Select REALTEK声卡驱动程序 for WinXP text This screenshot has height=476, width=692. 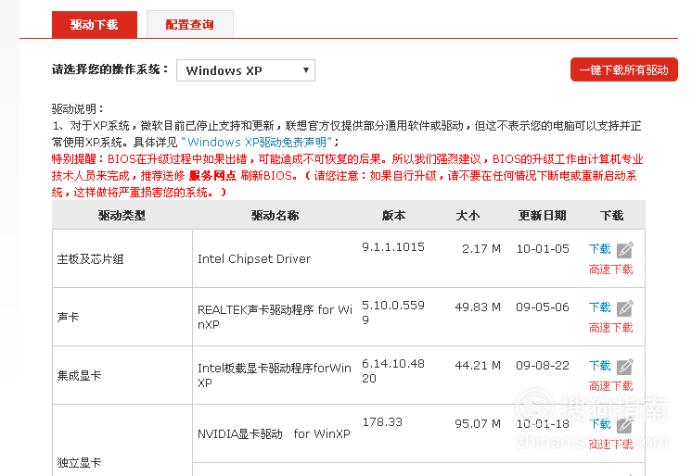coord(275,317)
